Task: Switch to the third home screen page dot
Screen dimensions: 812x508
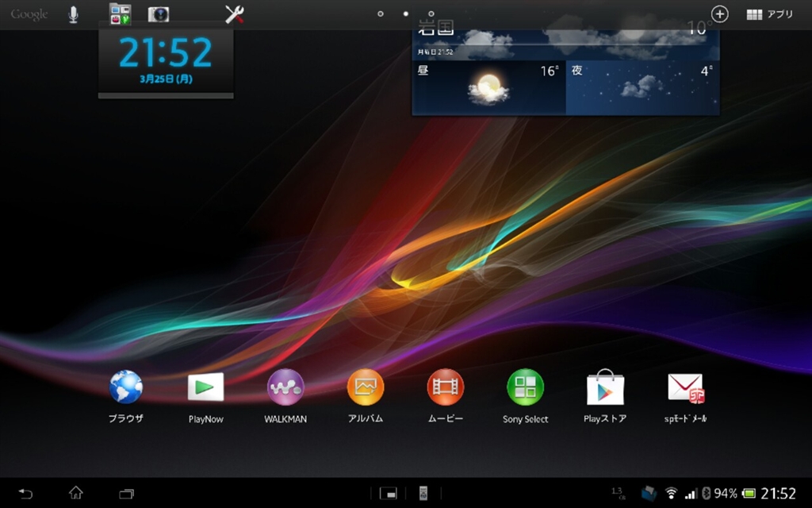Action: (x=431, y=14)
